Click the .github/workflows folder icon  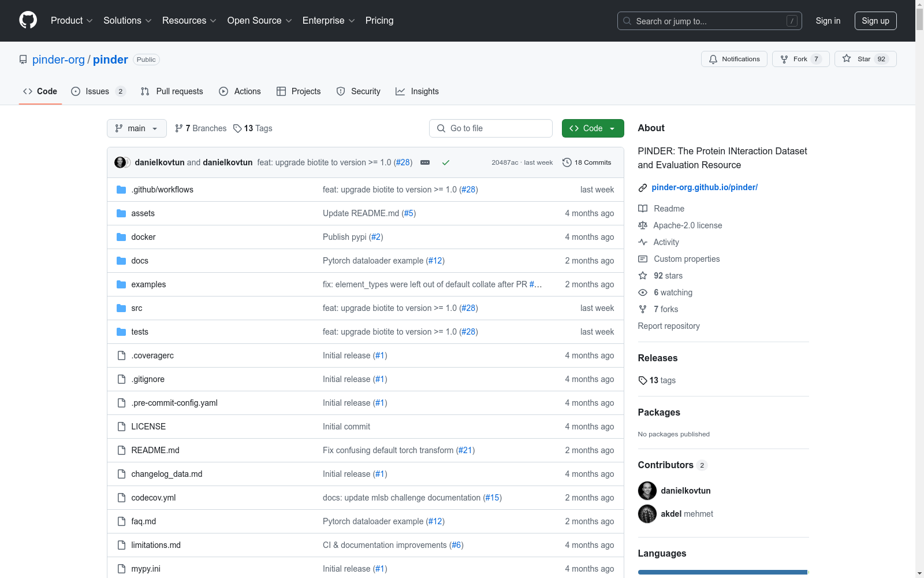pyautogui.click(x=121, y=190)
